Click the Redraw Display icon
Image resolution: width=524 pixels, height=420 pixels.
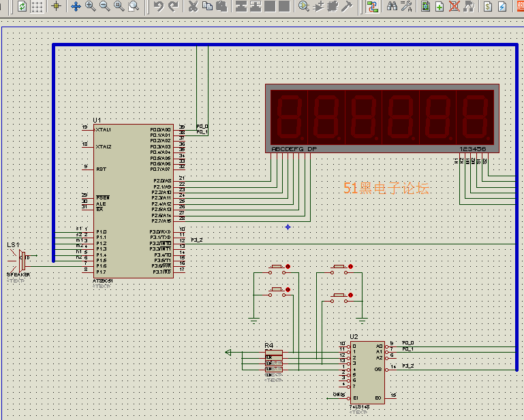22,6
